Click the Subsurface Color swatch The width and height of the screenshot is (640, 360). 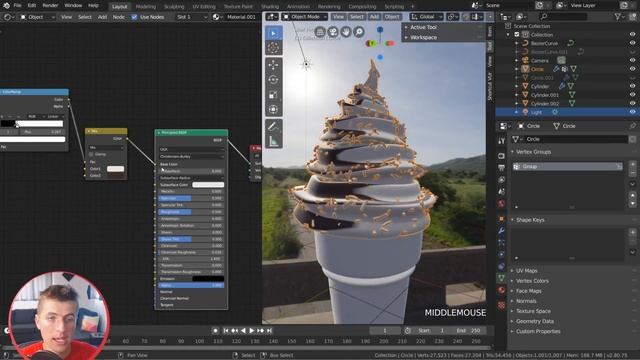(x=208, y=185)
